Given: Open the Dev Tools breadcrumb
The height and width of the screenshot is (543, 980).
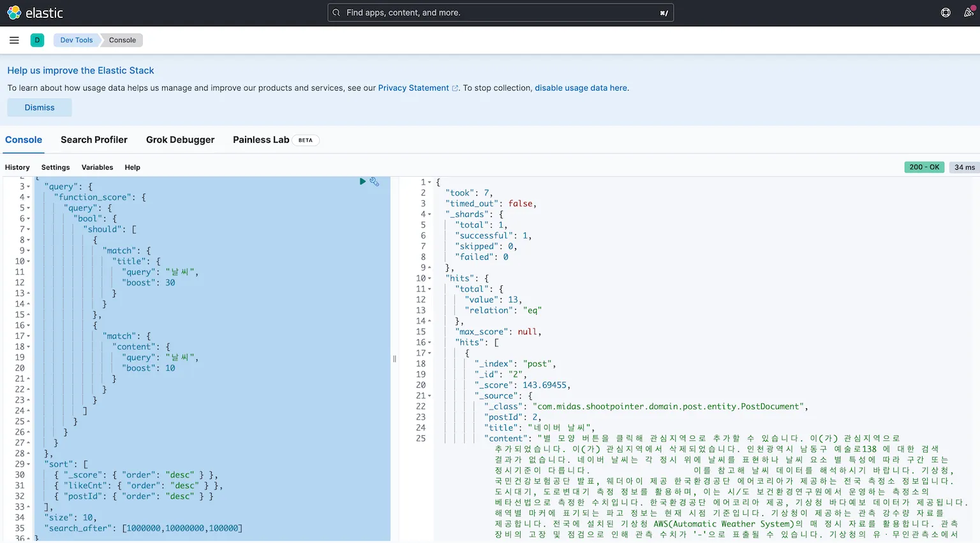Looking at the screenshot, I should pos(77,40).
